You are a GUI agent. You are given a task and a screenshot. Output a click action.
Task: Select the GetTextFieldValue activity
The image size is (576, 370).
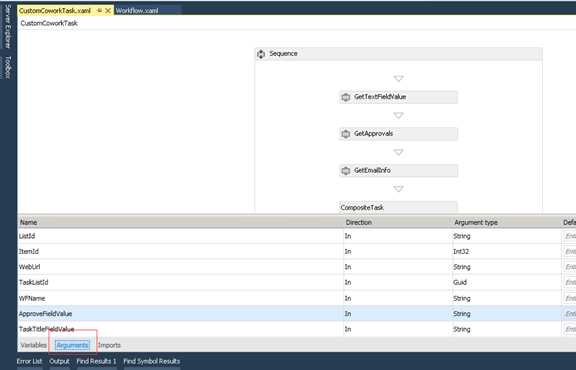click(398, 97)
